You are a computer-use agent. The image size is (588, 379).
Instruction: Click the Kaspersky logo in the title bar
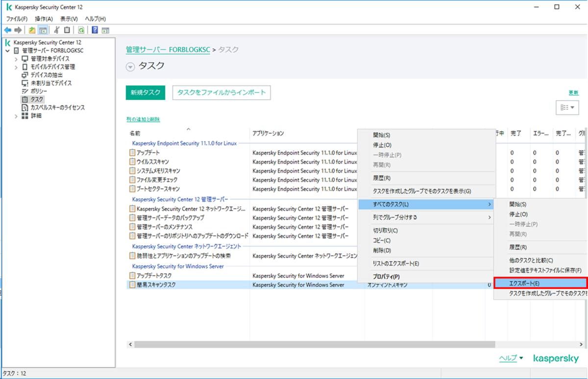pyautogui.click(x=9, y=7)
